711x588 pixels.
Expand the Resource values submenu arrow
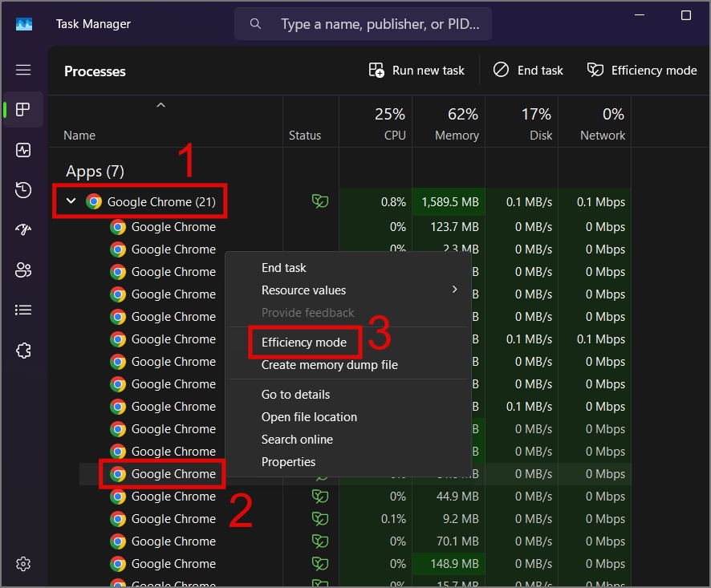click(454, 290)
